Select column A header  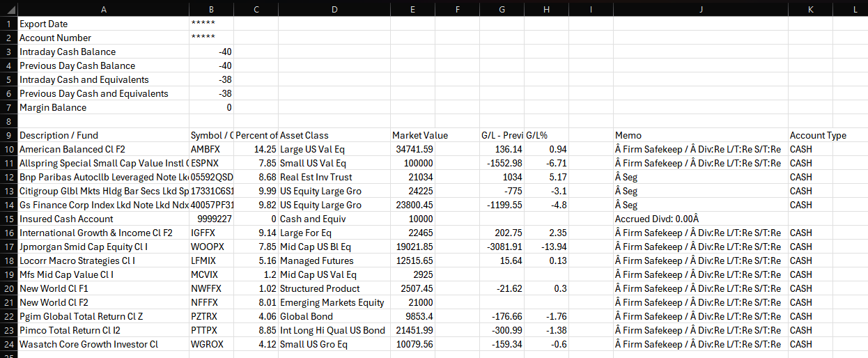(103, 8)
